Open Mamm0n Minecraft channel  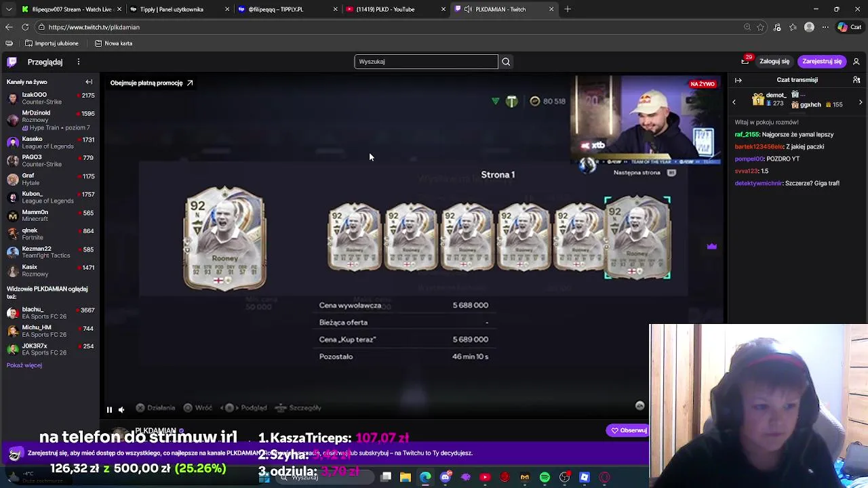(51, 216)
